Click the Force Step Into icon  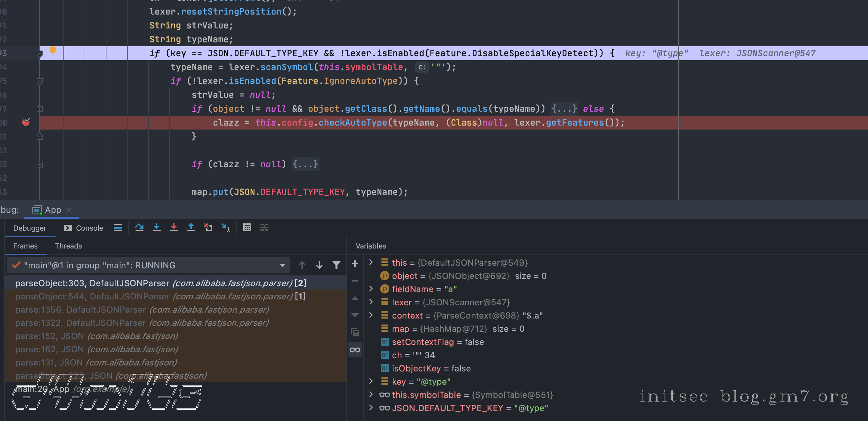click(174, 228)
